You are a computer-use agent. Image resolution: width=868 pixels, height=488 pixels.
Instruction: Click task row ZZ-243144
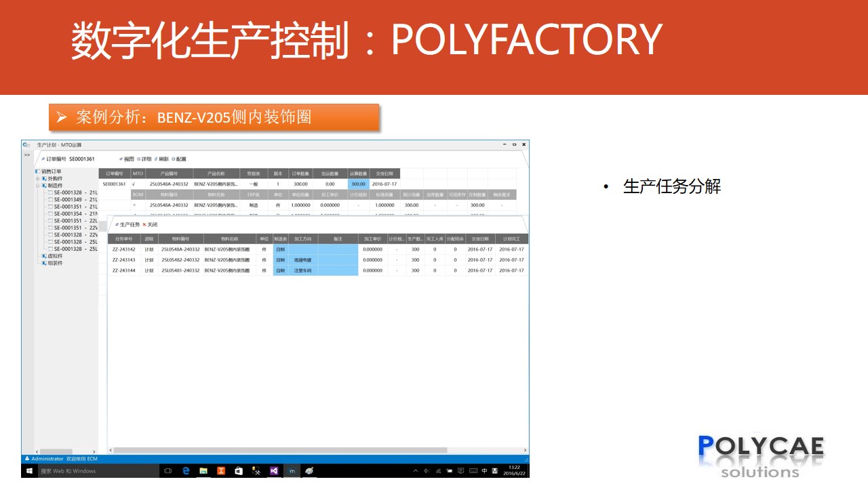[317, 270]
